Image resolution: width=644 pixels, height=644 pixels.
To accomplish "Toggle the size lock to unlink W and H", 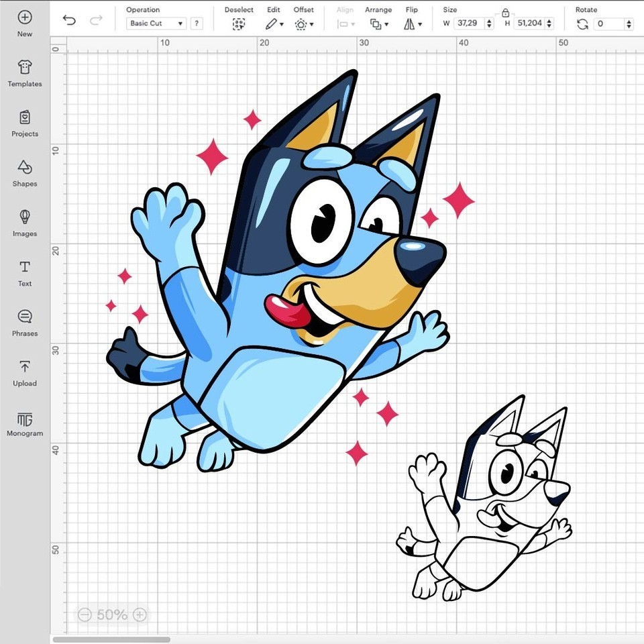I will click(x=505, y=11).
